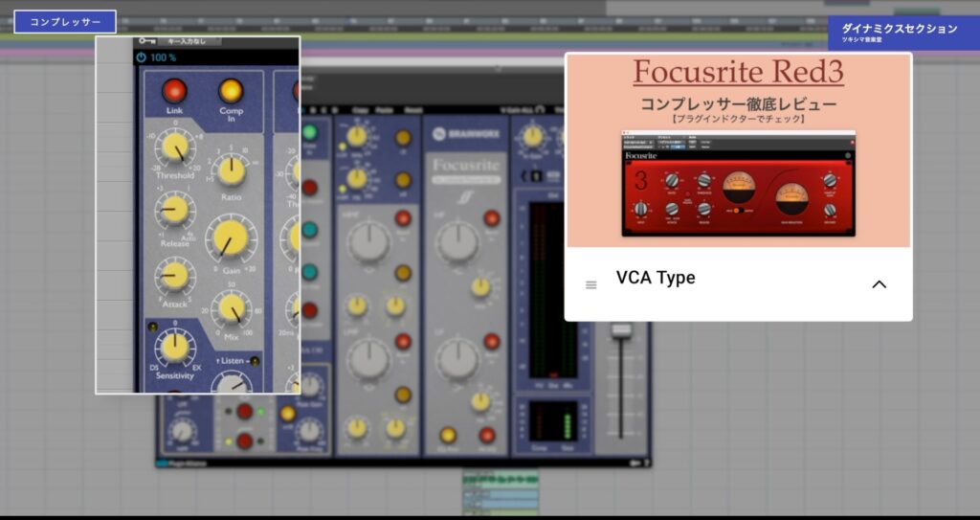
Task: Click the Ratio knob
Action: [x=232, y=170]
